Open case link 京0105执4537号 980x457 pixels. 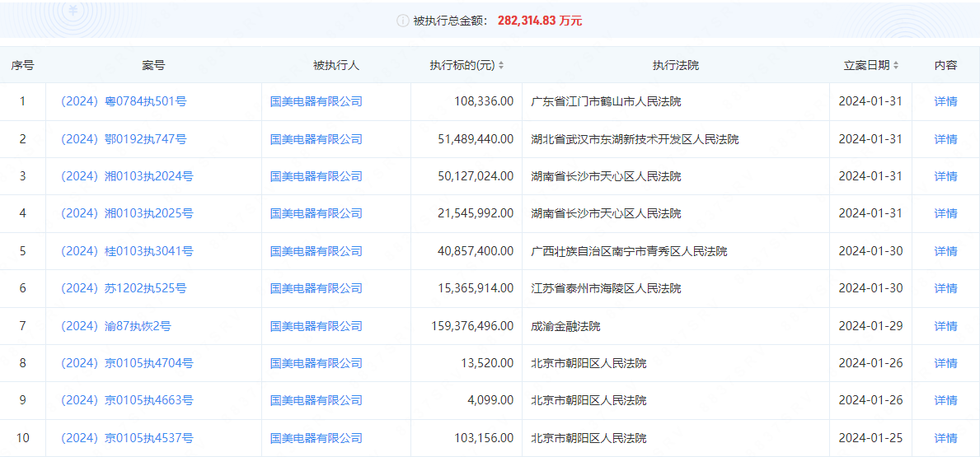click(127, 438)
